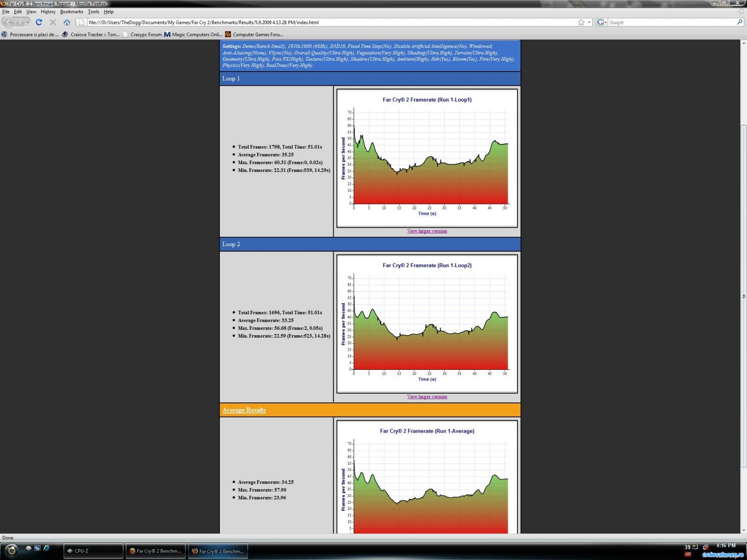Click the benchmark Settings description text
747x560 pixels.
tap(368, 56)
